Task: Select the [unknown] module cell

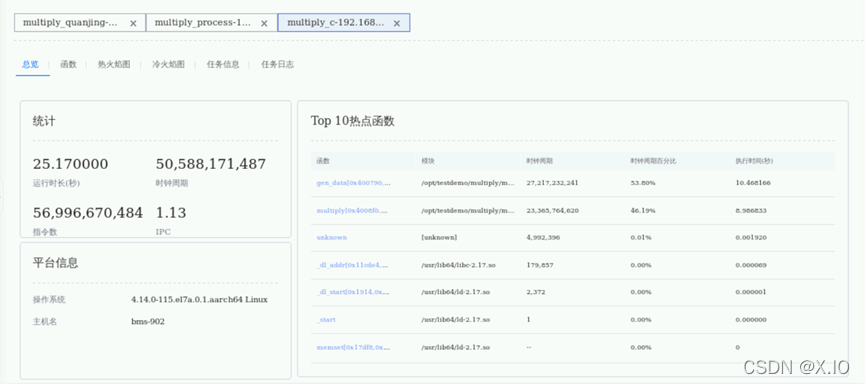Action: (x=439, y=237)
